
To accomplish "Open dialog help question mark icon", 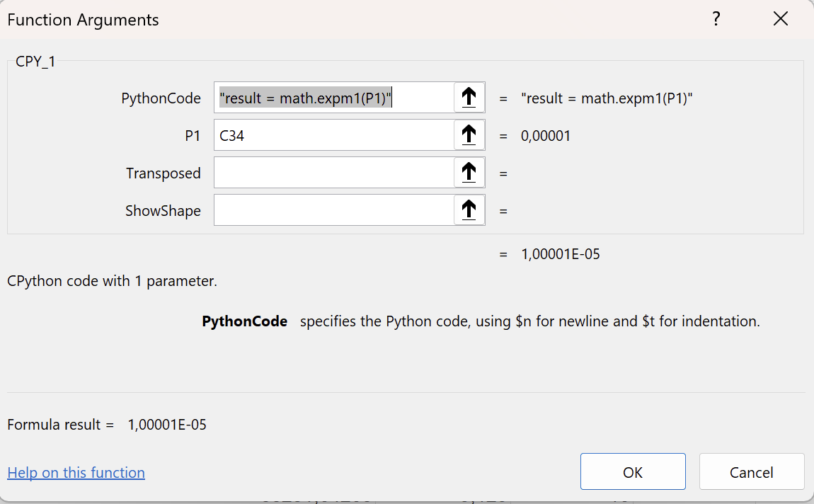I will click(x=716, y=19).
